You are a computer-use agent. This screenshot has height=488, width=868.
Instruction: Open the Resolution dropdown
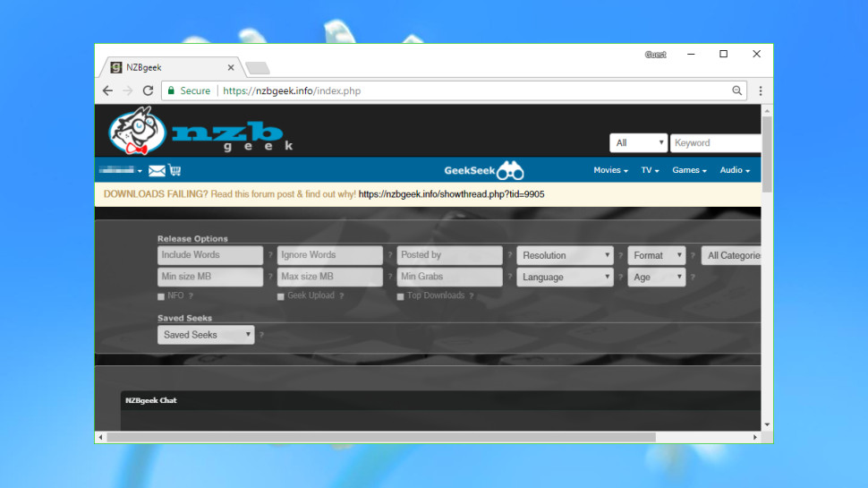[565, 255]
